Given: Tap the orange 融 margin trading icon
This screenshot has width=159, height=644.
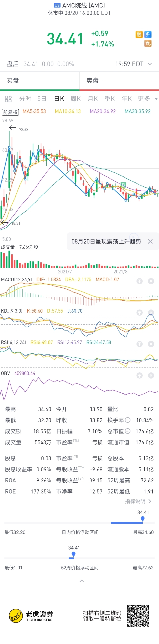Looking at the screenshot, I should (139, 35).
